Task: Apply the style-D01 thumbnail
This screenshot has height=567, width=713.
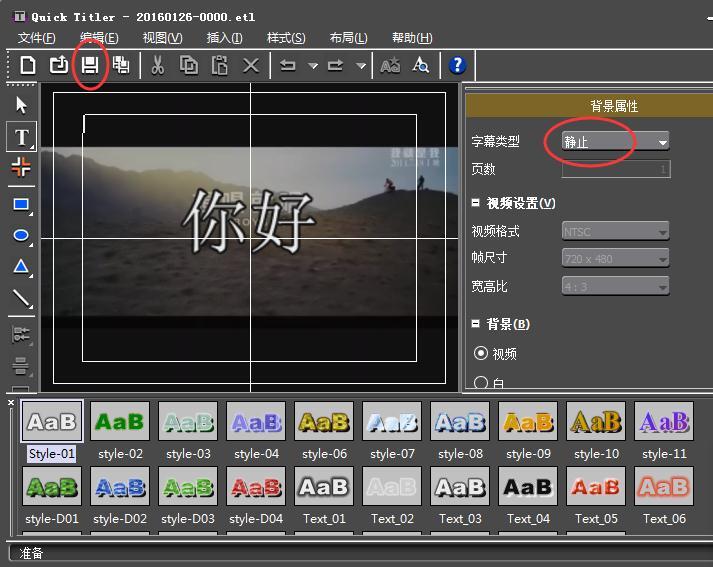Action: coord(52,487)
